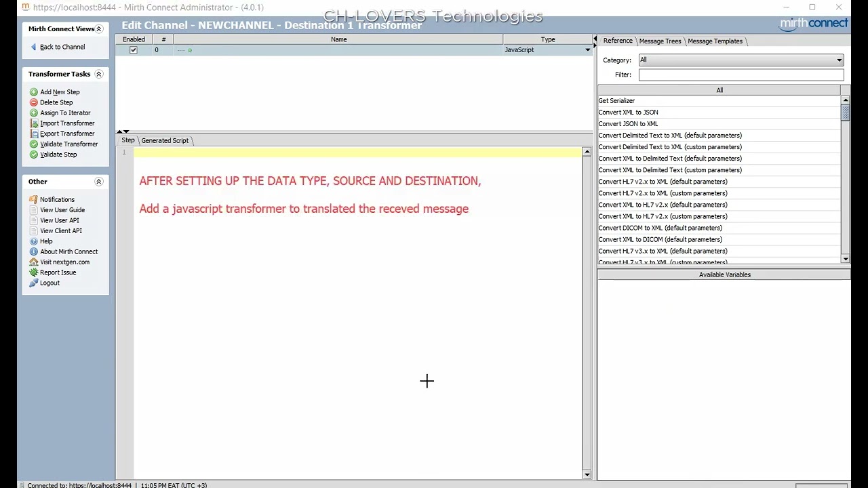
Task: Select Convert XML to JSON reference
Action: [x=719, y=113]
